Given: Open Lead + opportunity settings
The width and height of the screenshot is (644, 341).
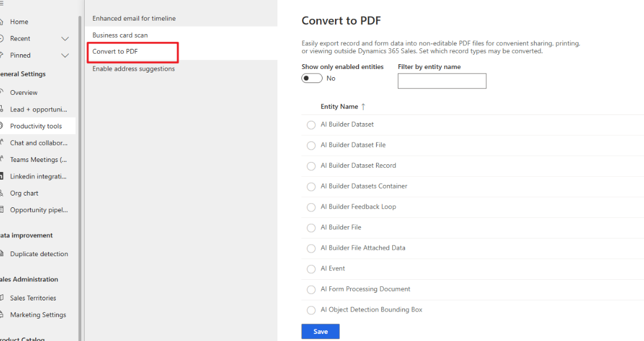Looking at the screenshot, I should [x=38, y=110].
